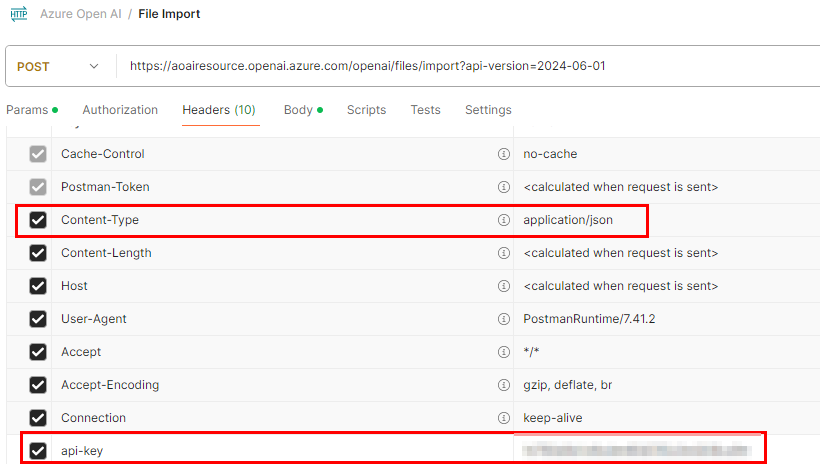Click the Host header name

click(74, 286)
